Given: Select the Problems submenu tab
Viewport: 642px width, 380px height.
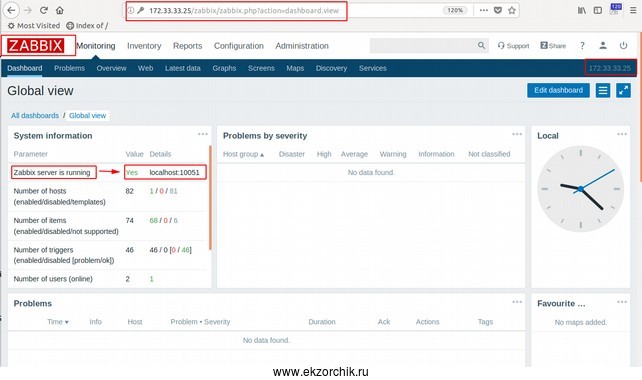Looking at the screenshot, I should 69,68.
